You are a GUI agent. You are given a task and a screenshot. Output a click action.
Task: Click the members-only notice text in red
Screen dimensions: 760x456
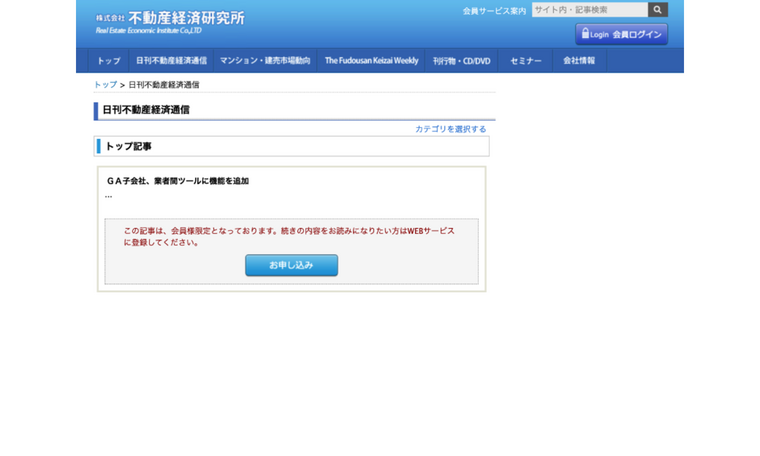(x=288, y=236)
